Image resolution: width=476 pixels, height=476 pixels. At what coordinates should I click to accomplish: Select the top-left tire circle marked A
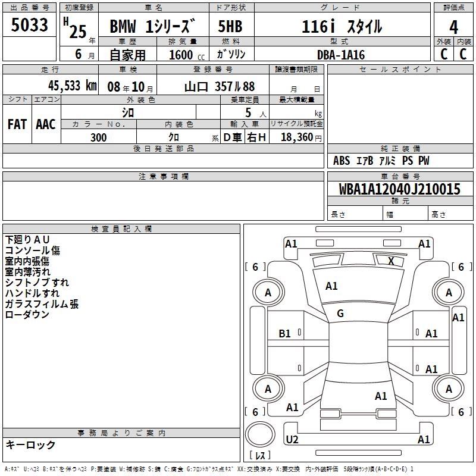pyautogui.click(x=268, y=292)
